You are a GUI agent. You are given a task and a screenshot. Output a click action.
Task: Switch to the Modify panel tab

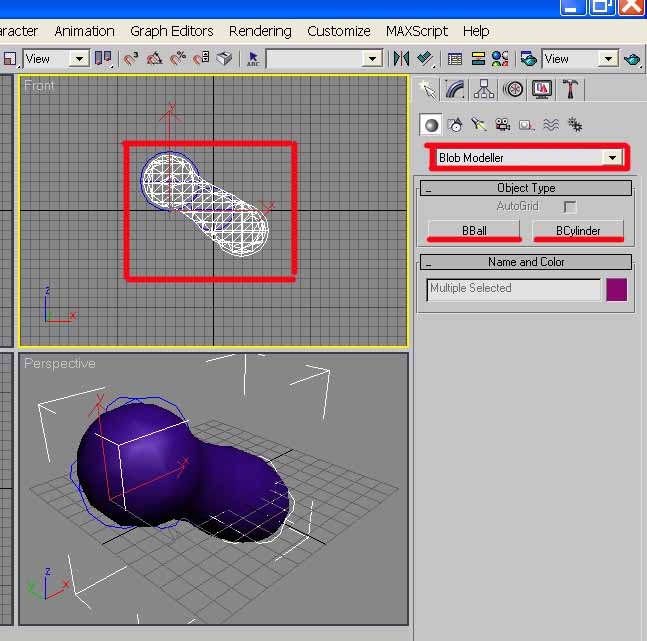pos(456,90)
